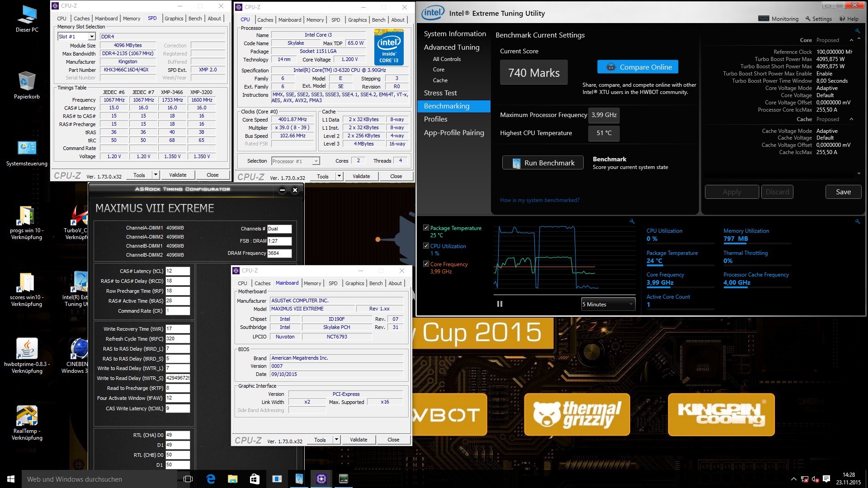The image size is (868, 488).
Task: Minimize the ASRock Timing Configurator
Action: pyautogui.click(x=282, y=190)
